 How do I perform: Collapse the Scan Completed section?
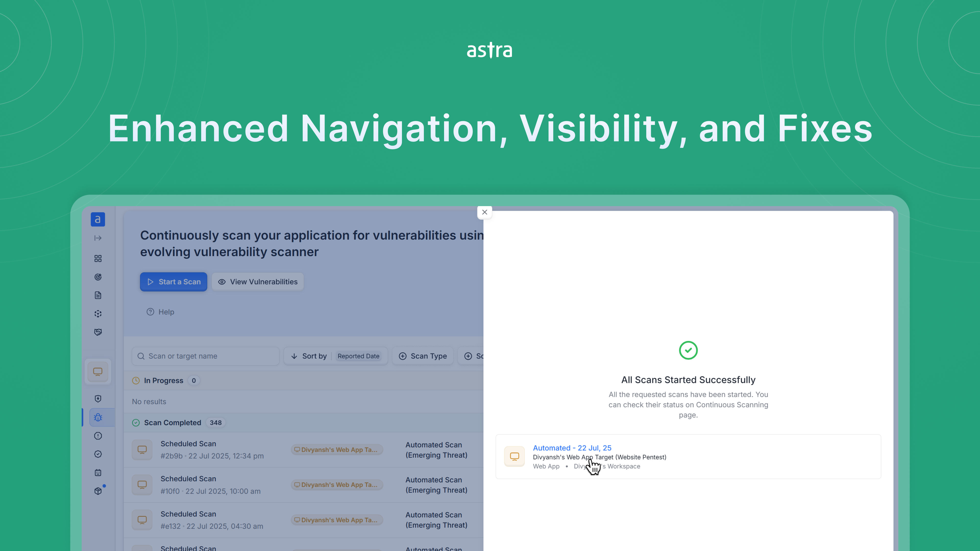[x=303, y=422]
